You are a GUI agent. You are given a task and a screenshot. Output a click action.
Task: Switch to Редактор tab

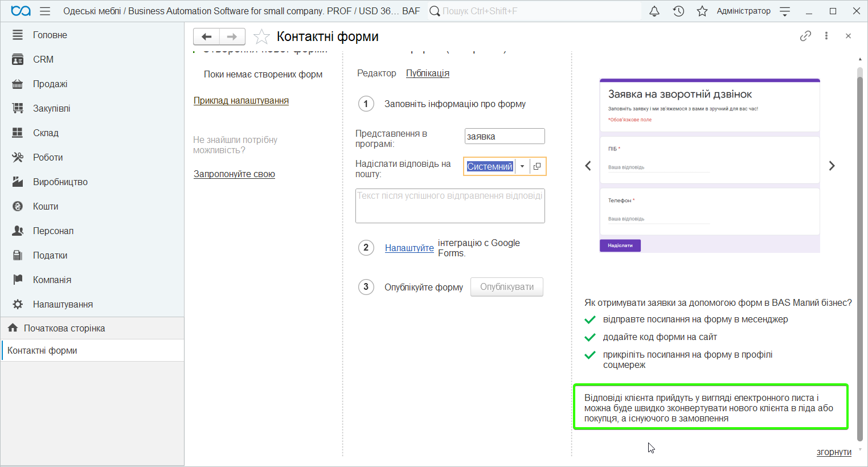(376, 73)
